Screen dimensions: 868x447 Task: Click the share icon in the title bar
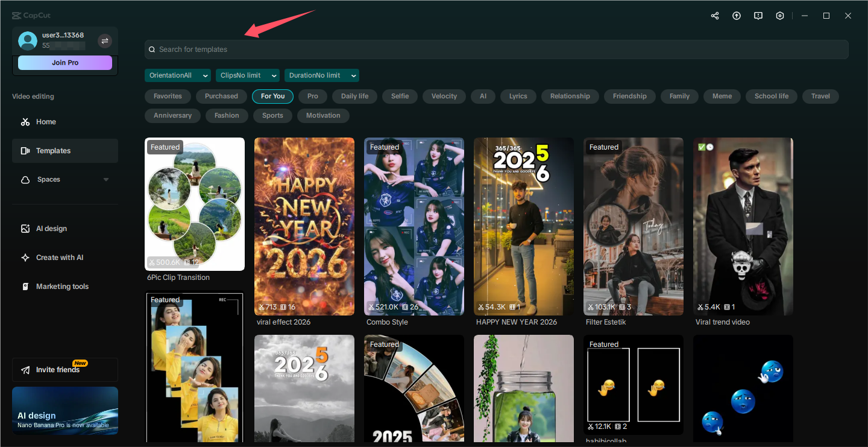715,16
